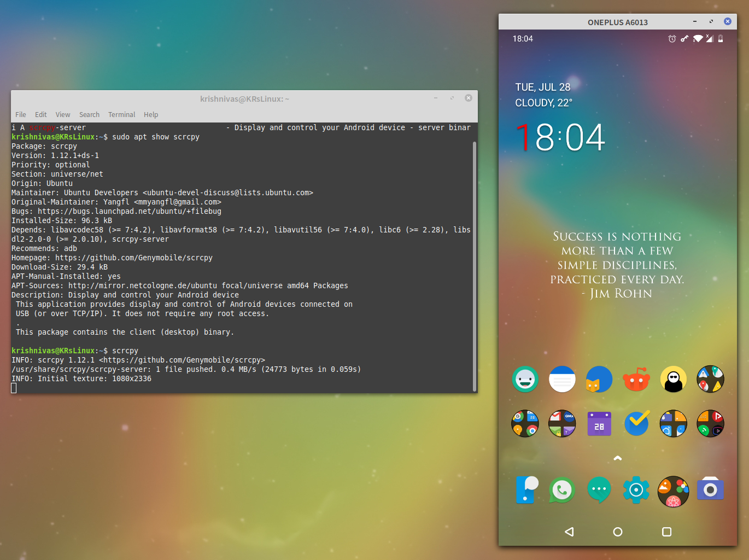Tap the alarm icon in phone status bar

[672, 39]
